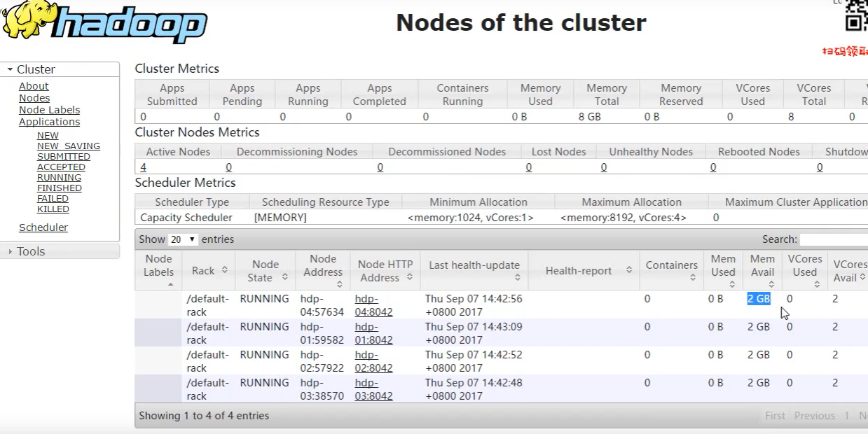
Task: Sort table by Containers column
Action: tap(671, 270)
